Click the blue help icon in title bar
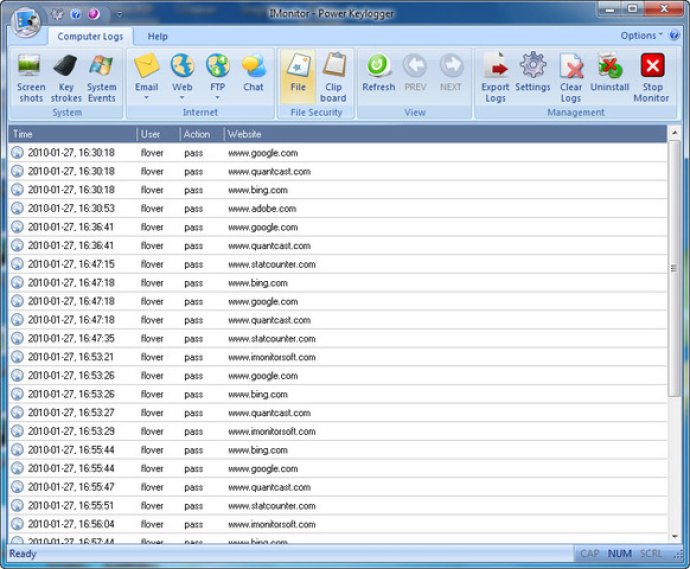The image size is (690, 569). tap(76, 15)
